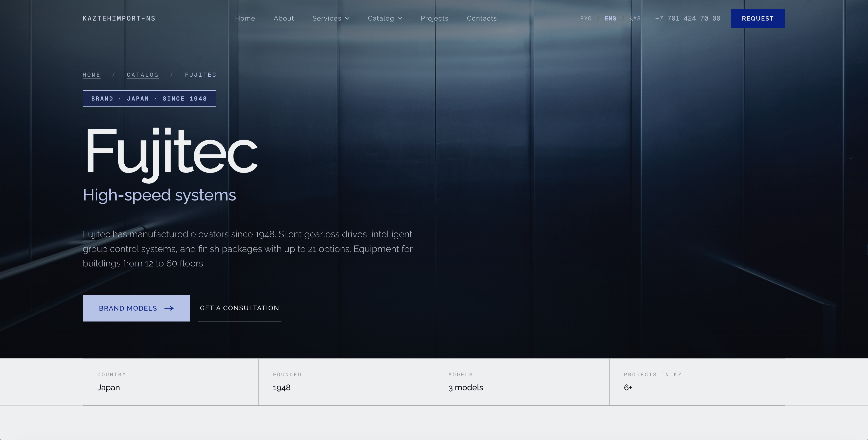Click the PROJECTS IN KZ label

(653, 375)
